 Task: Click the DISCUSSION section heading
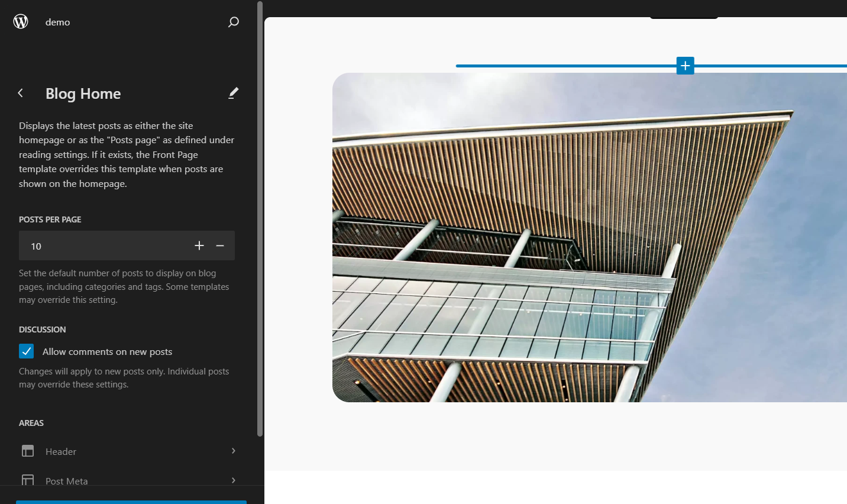click(43, 329)
